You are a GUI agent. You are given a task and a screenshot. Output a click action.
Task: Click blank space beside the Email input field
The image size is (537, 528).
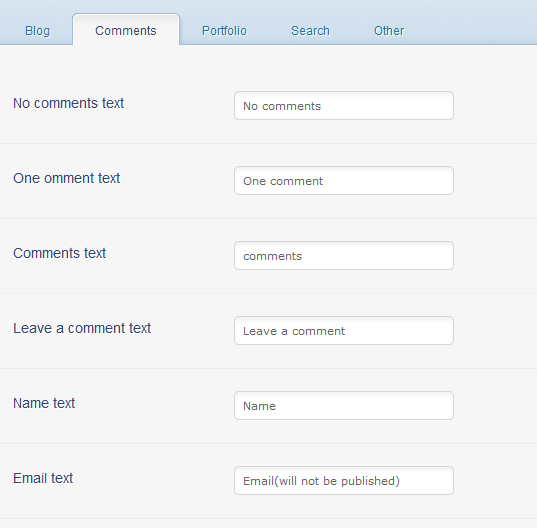(495, 481)
